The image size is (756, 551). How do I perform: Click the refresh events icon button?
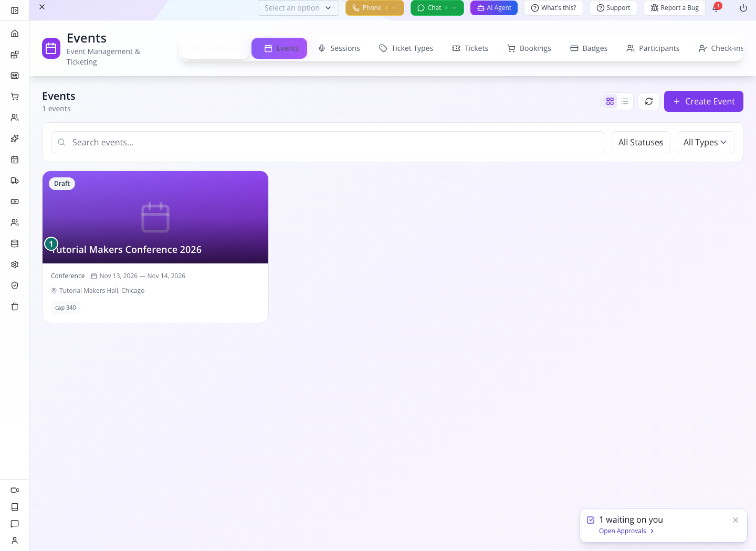pos(649,101)
